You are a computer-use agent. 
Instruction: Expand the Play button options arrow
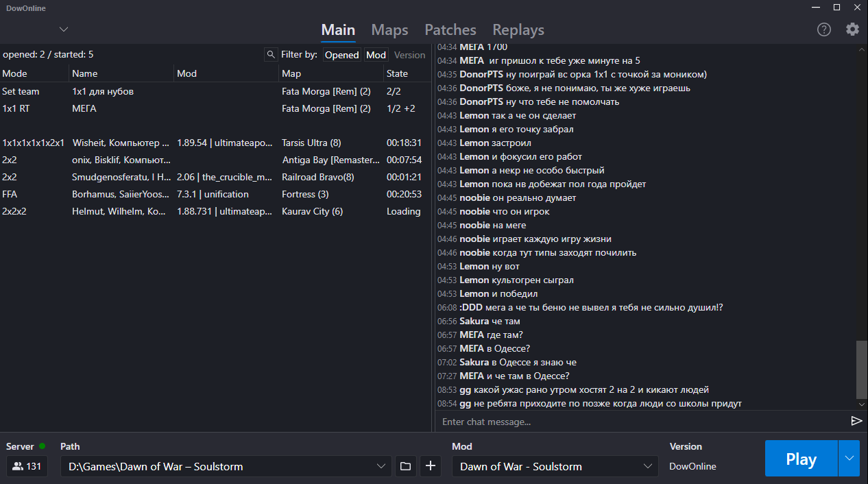point(849,459)
